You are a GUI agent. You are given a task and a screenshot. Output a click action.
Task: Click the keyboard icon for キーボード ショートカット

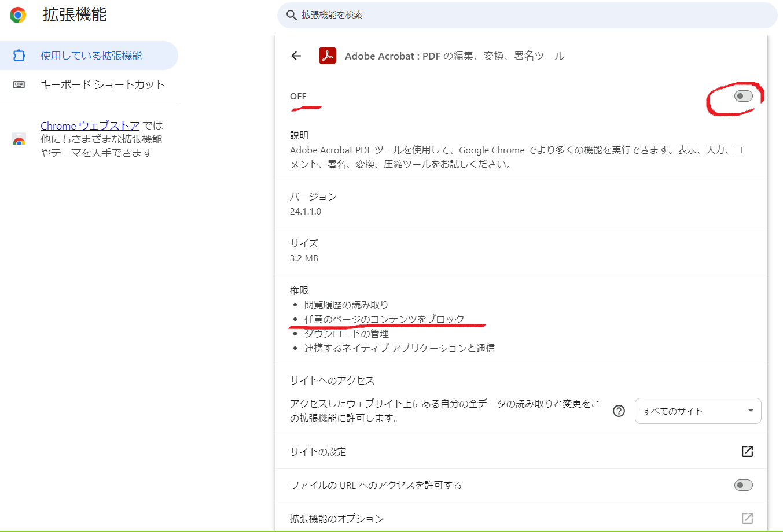19,85
